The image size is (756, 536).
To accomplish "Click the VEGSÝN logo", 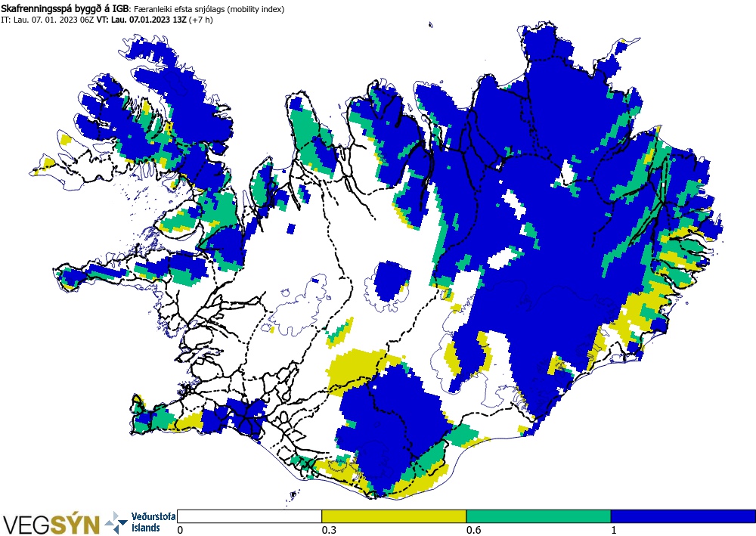I will click(51, 524).
